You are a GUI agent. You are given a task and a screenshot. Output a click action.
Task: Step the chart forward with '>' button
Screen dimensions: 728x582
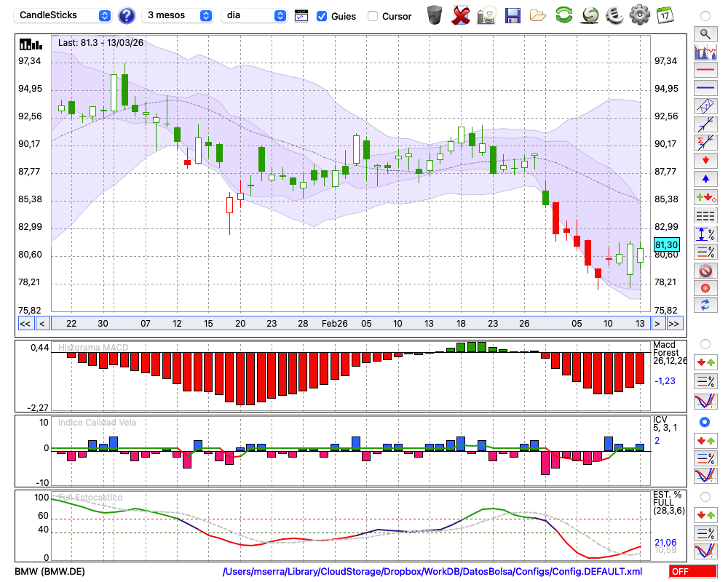click(x=657, y=324)
